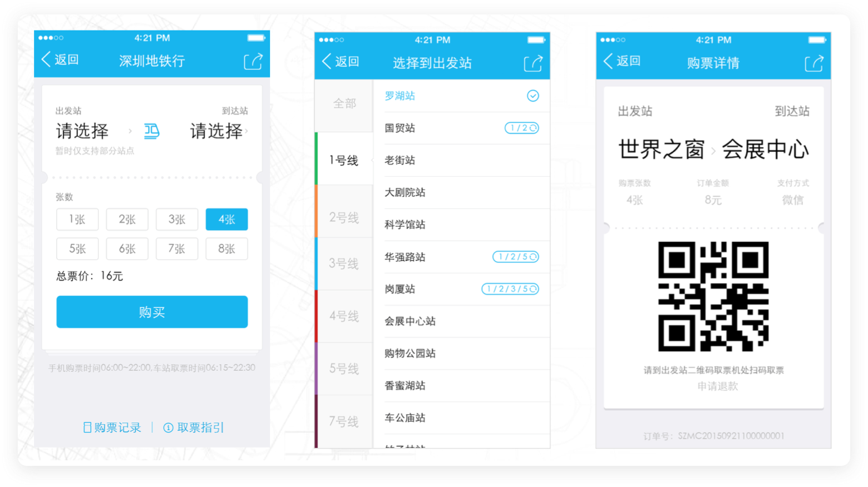The height and width of the screenshot is (487, 868).
Task: Select 香蜜湖站 in the station list
Action: [461, 386]
